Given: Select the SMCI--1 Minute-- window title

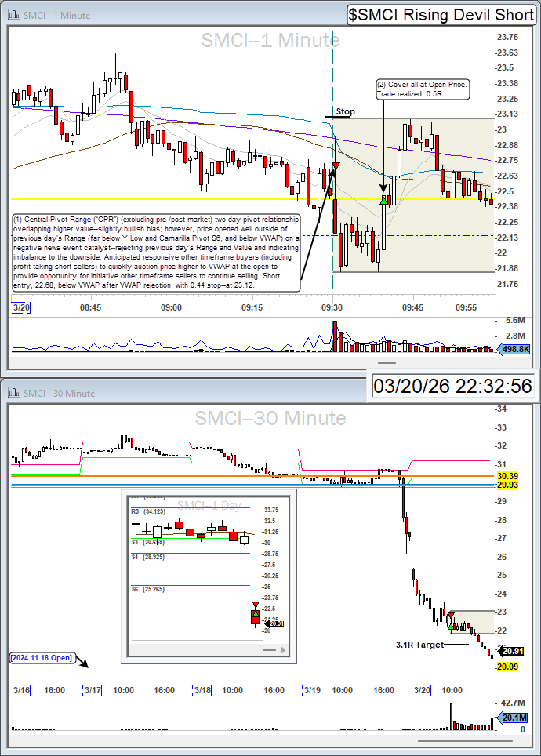Looking at the screenshot, I should (x=60, y=16).
